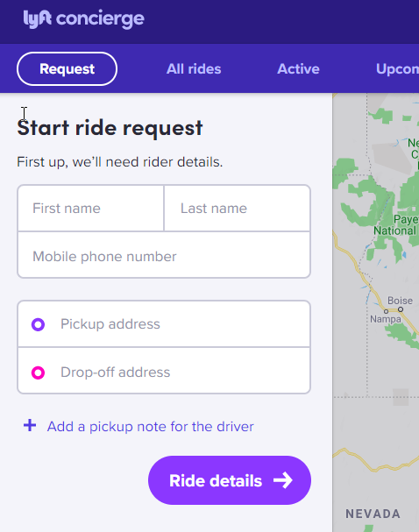Click the Nampa marker on map
The height and width of the screenshot is (532, 419).
click(x=386, y=311)
